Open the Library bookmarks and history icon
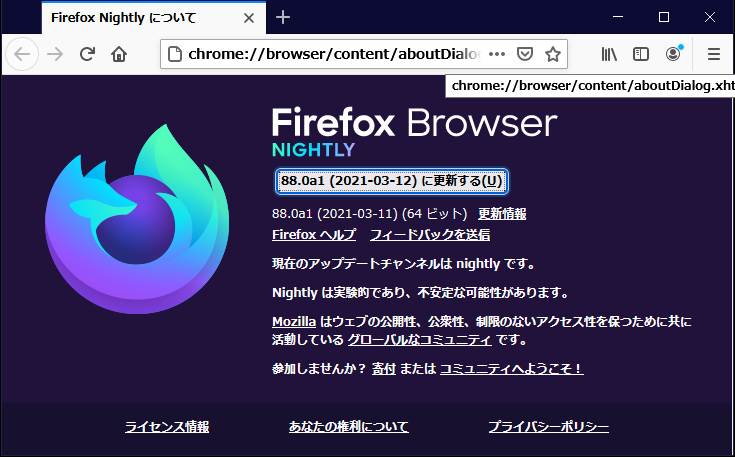 [x=609, y=54]
